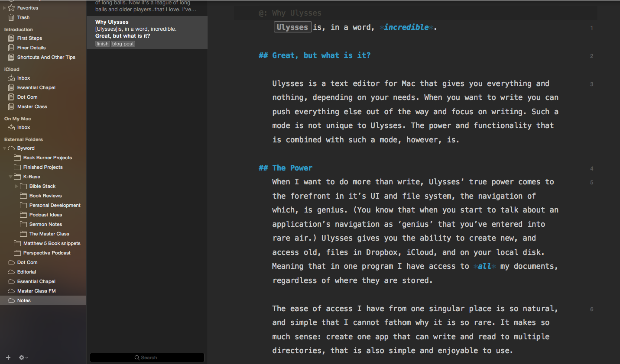Click the Finished Projects folder icon
The image size is (620, 364).
pos(17,167)
